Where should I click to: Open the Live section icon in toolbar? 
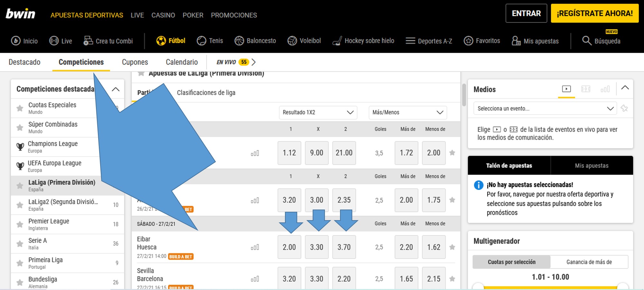[x=54, y=41]
